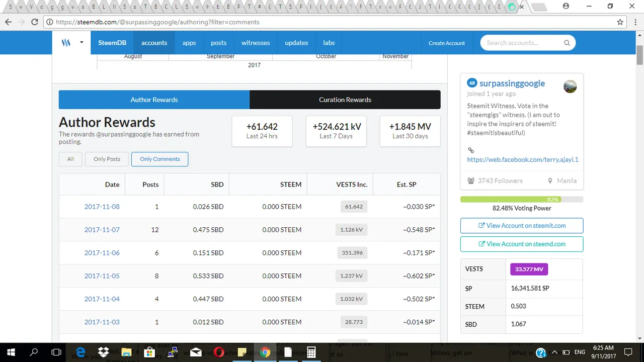This screenshot has height=362, width=644.
Task: Open the 2017-11-05 date link
Action: pyautogui.click(x=102, y=276)
